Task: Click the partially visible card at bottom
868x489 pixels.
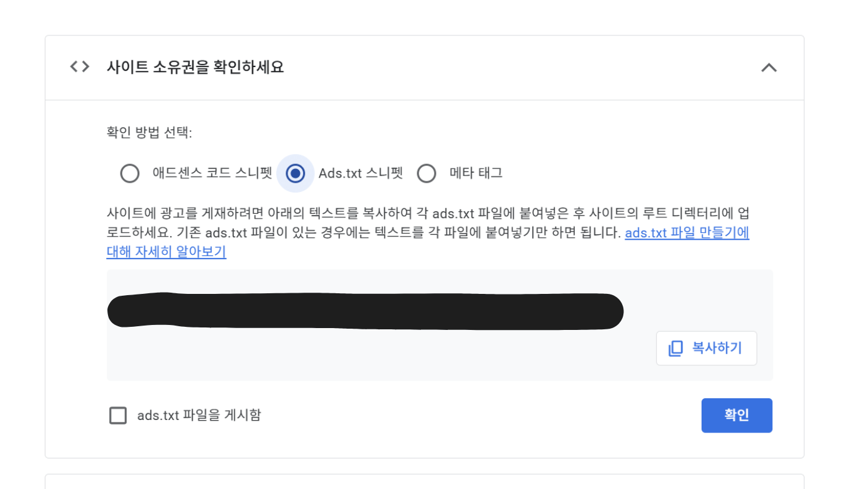Action: point(424,482)
